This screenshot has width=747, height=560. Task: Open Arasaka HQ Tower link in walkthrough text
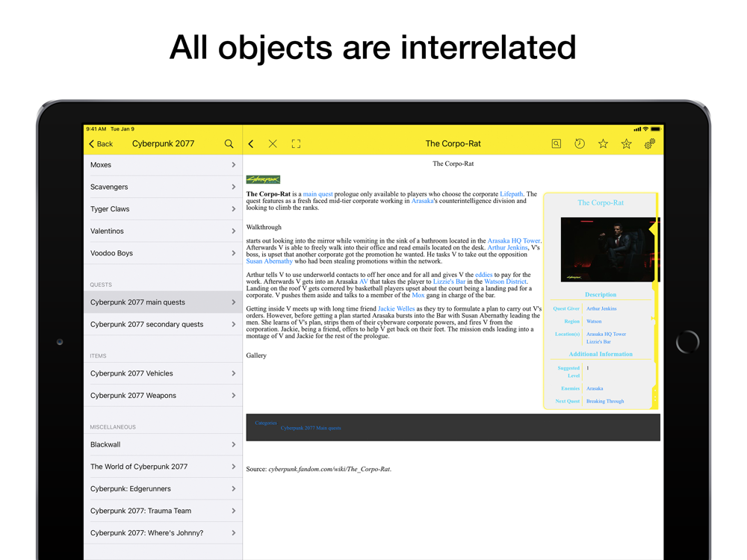514,241
